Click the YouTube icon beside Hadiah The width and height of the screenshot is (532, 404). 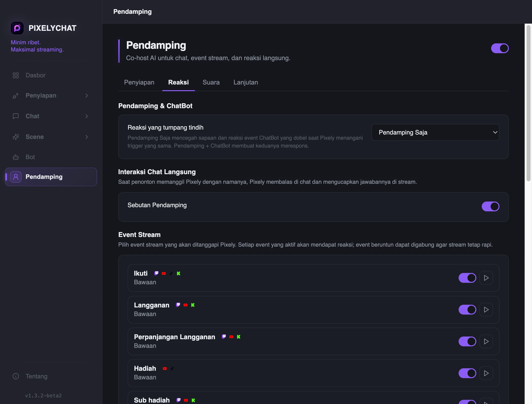(165, 369)
